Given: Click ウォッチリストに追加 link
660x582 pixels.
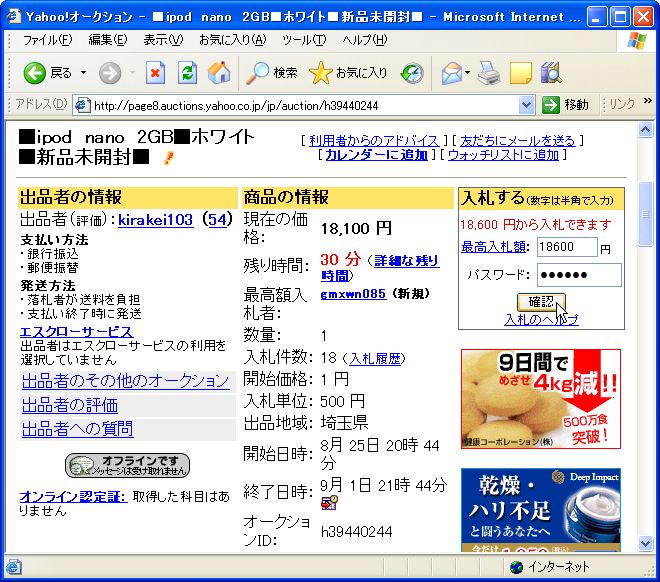Looking at the screenshot, I should [x=503, y=154].
